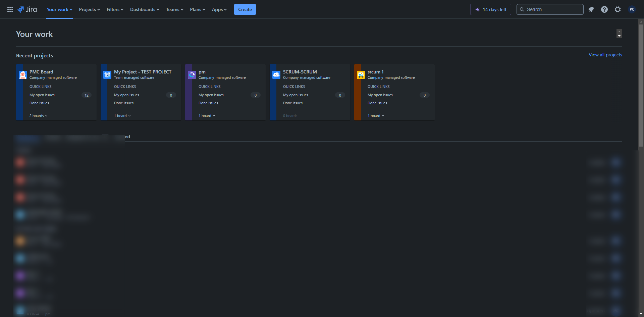644x317 pixels.
Task: Click the Jira logo
Action: [x=28, y=9]
